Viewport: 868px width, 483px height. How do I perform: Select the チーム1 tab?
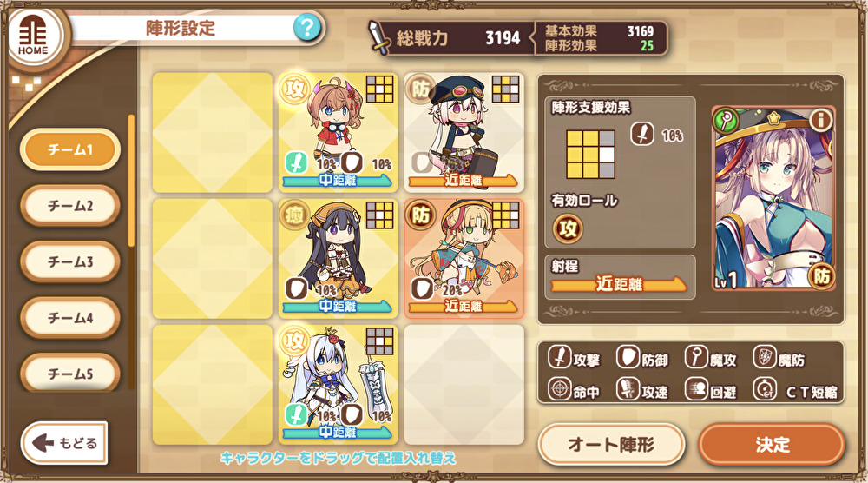[69, 149]
